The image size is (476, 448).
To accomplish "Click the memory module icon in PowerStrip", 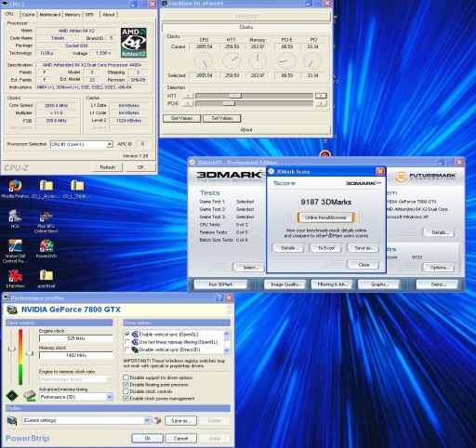I will [30, 396].
